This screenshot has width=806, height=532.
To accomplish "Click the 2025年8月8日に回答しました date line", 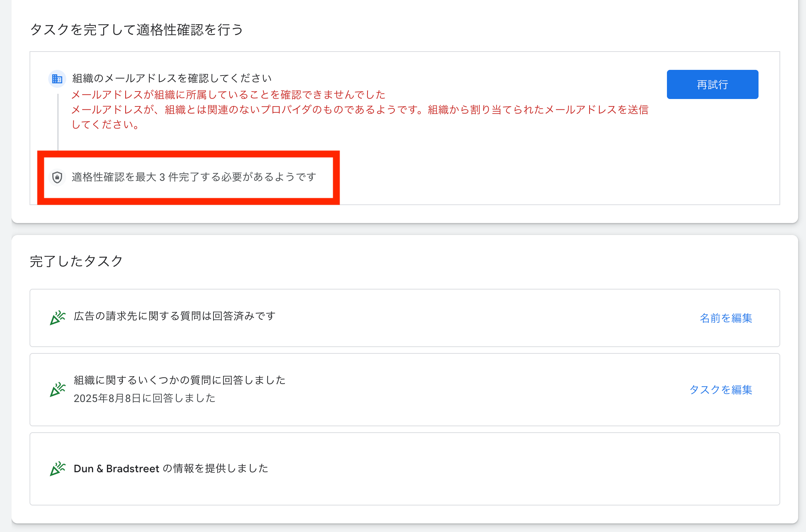I will (144, 398).
